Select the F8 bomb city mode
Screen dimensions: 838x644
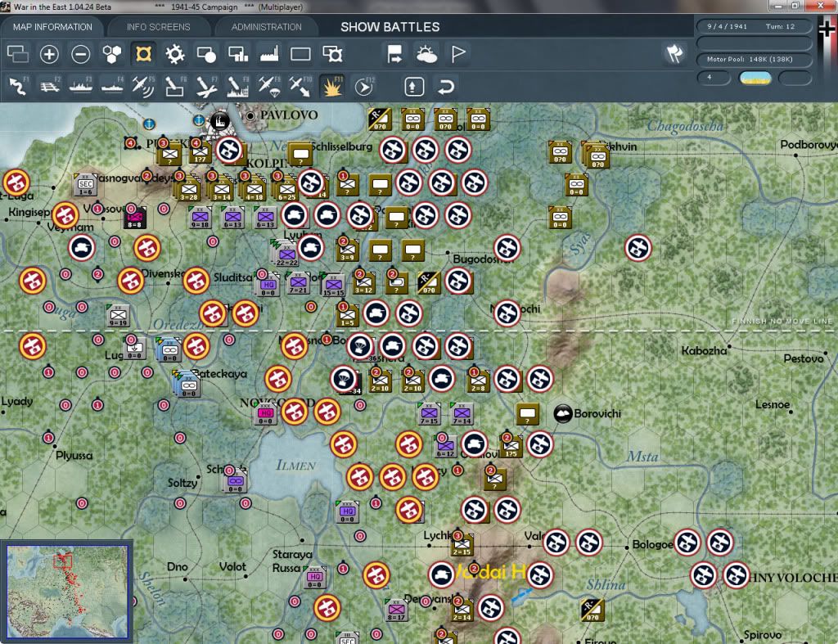pos(238,86)
